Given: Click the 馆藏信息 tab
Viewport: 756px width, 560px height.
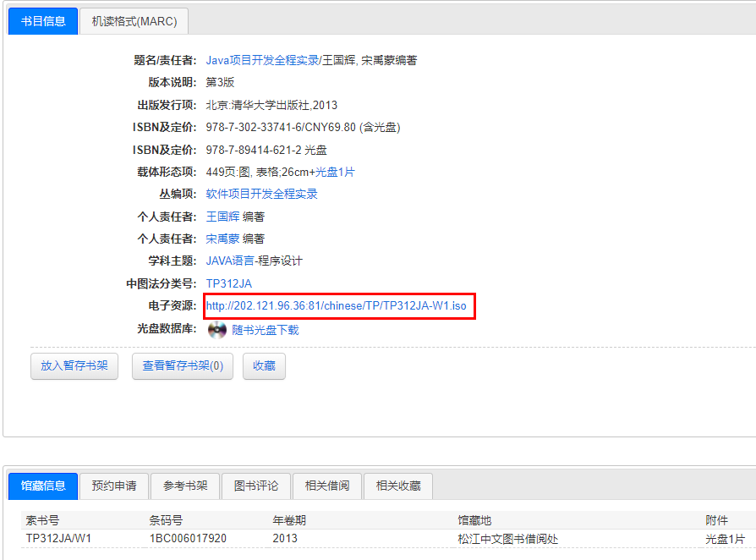Looking at the screenshot, I should point(43,486).
